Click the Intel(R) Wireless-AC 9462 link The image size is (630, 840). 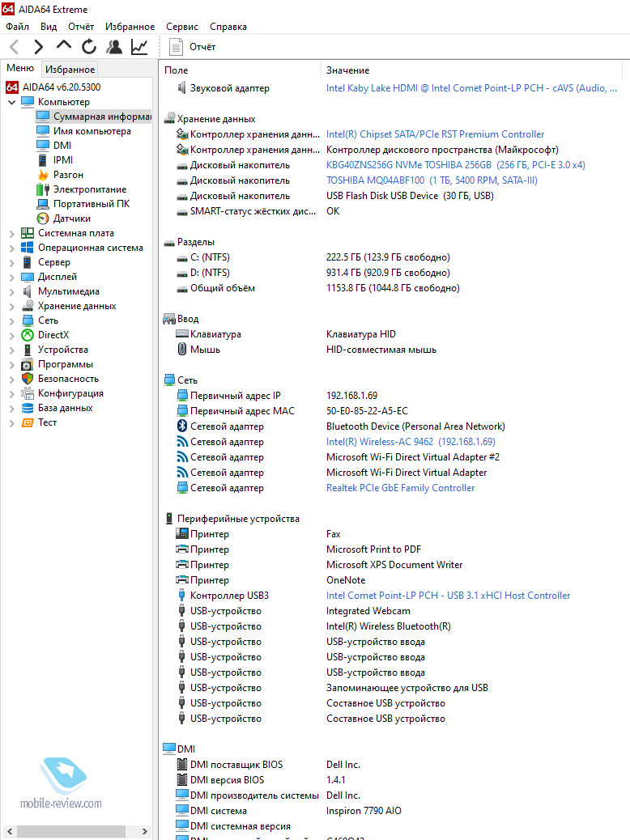[410, 442]
